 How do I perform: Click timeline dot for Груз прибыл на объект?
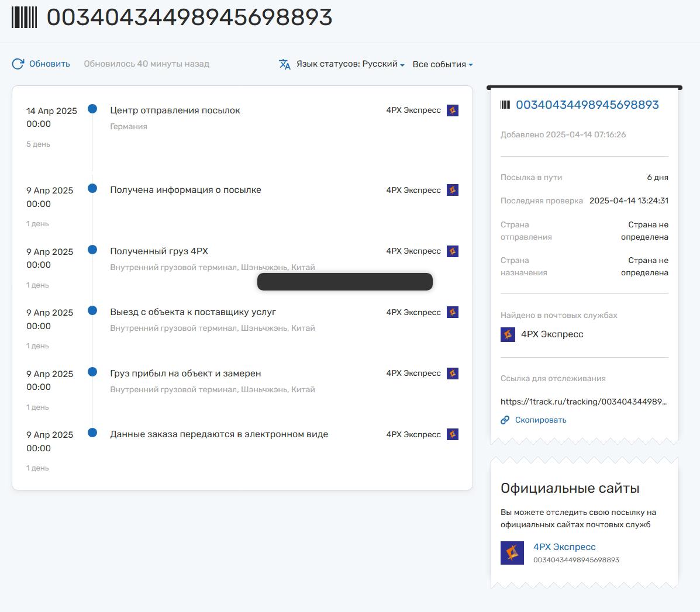tap(92, 372)
